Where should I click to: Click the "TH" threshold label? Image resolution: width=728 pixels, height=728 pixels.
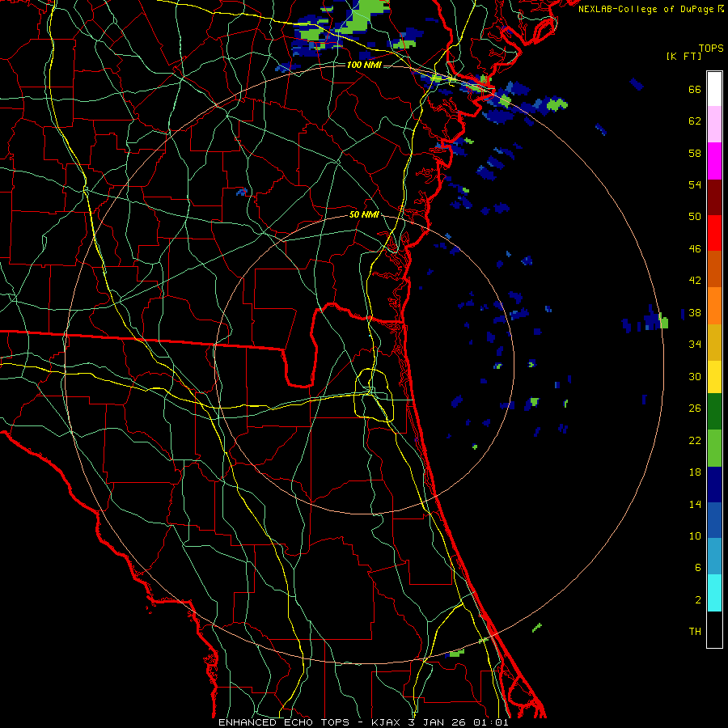pyautogui.click(x=695, y=631)
